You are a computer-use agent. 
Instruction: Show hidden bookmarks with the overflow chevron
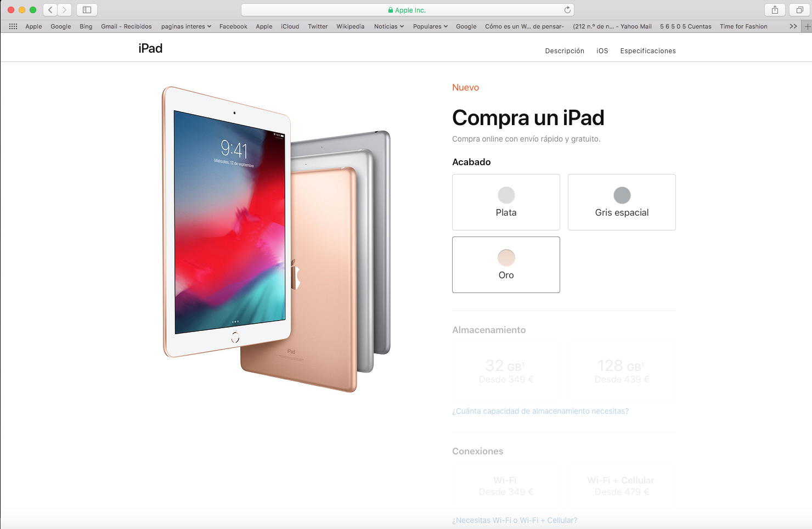[793, 26]
